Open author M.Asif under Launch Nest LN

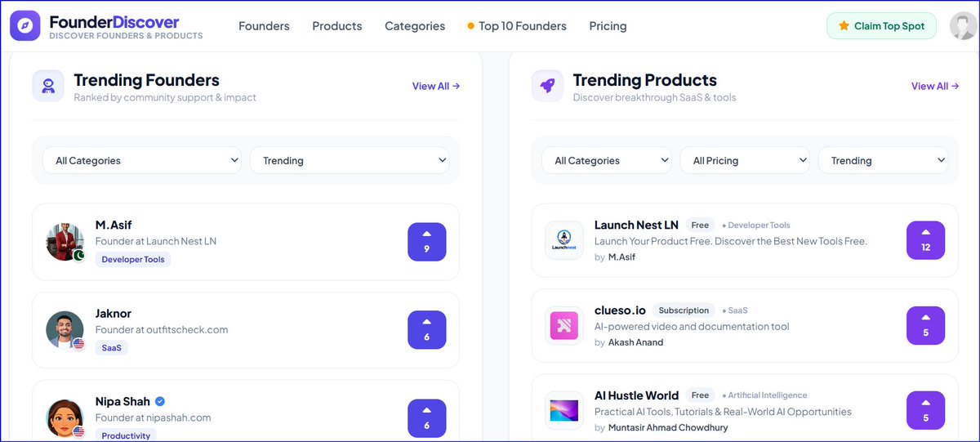(x=621, y=257)
